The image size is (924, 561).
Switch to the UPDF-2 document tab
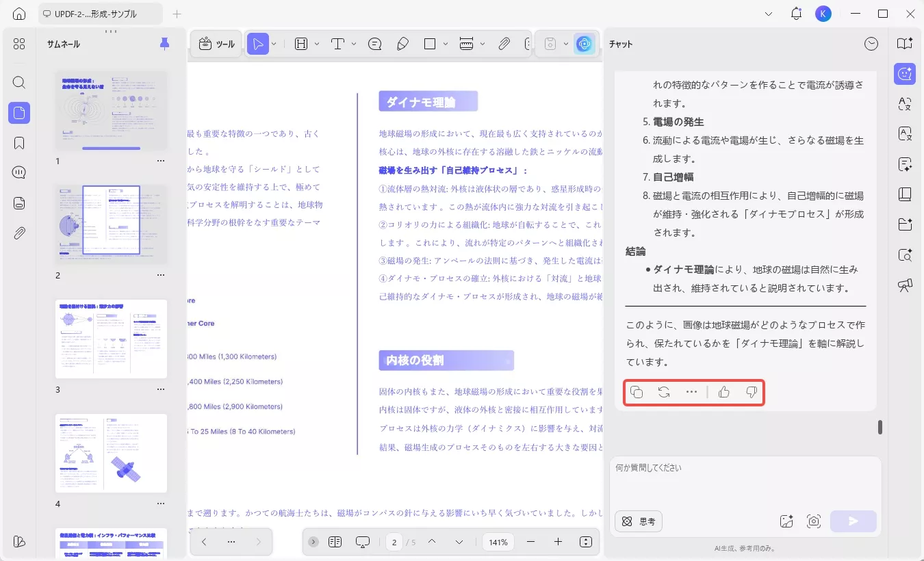(96, 13)
